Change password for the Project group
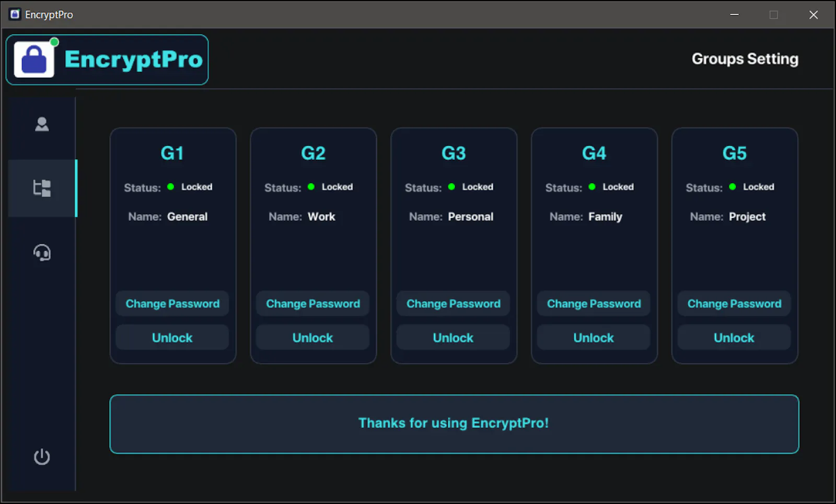 coord(734,303)
